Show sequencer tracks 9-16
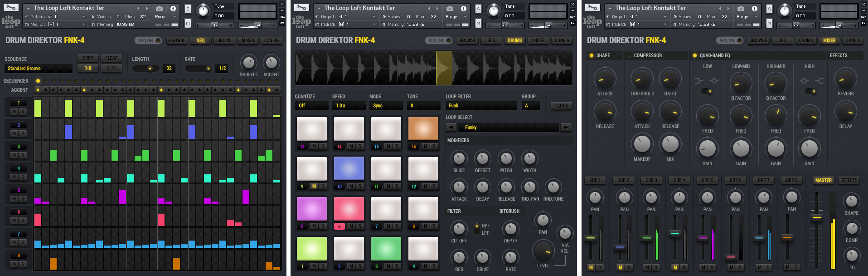 (112, 68)
